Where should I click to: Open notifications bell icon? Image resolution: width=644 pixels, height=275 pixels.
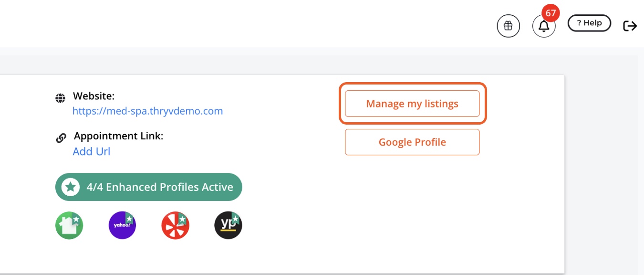pyautogui.click(x=544, y=26)
